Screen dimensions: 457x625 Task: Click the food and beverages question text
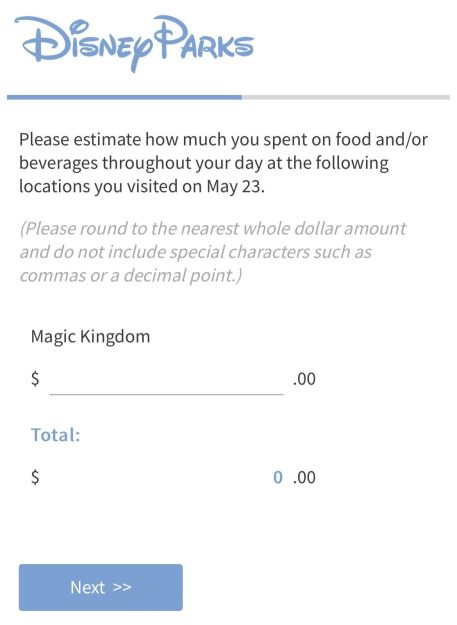(223, 163)
